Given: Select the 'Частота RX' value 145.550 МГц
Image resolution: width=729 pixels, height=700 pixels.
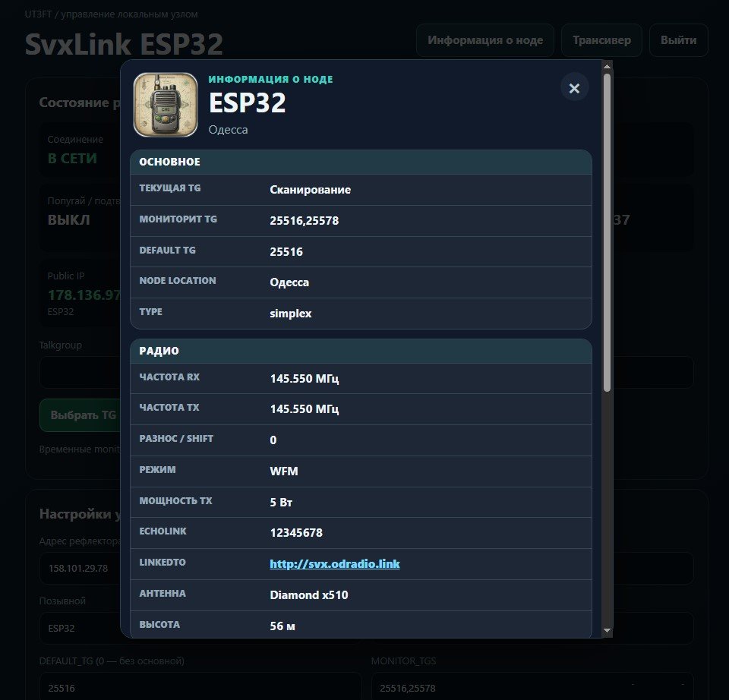Looking at the screenshot, I should tap(304, 379).
